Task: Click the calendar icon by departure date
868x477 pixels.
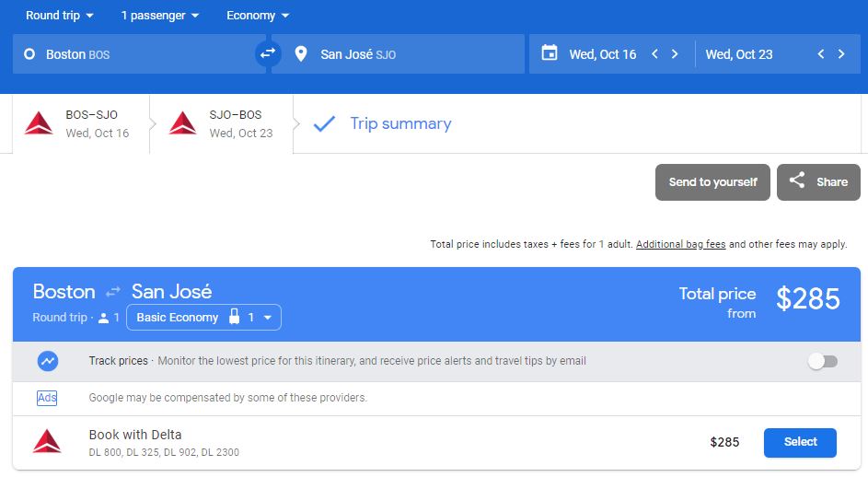Action: coord(550,53)
